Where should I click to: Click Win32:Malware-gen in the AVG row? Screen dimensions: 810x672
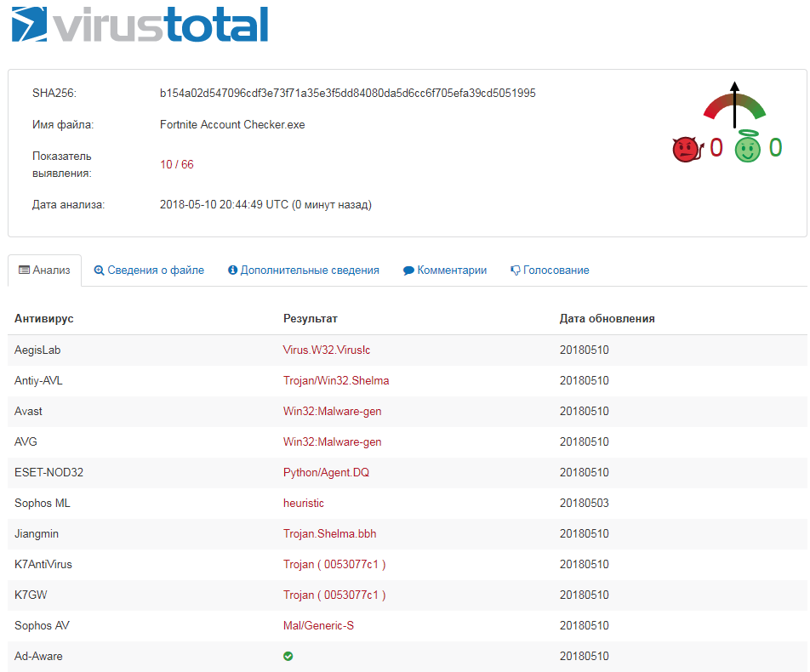[x=332, y=441]
